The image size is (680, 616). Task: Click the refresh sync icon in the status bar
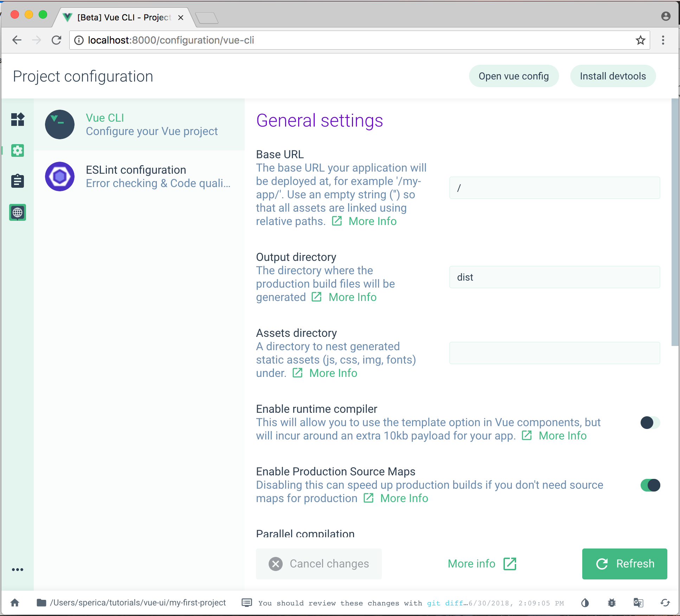click(x=665, y=603)
